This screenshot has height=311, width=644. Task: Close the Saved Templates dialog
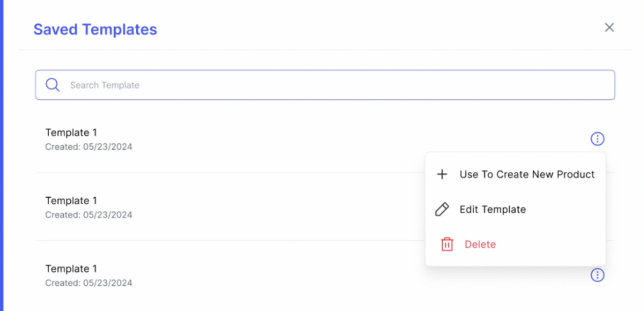pyautogui.click(x=609, y=28)
